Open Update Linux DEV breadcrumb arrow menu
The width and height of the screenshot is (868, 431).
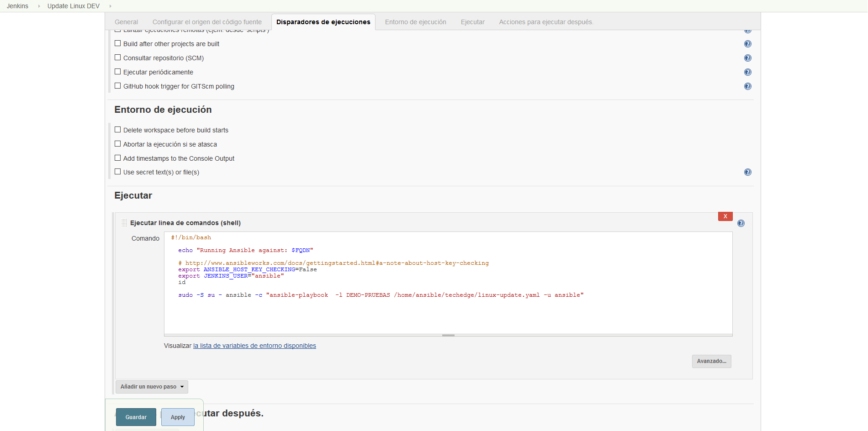click(x=110, y=6)
